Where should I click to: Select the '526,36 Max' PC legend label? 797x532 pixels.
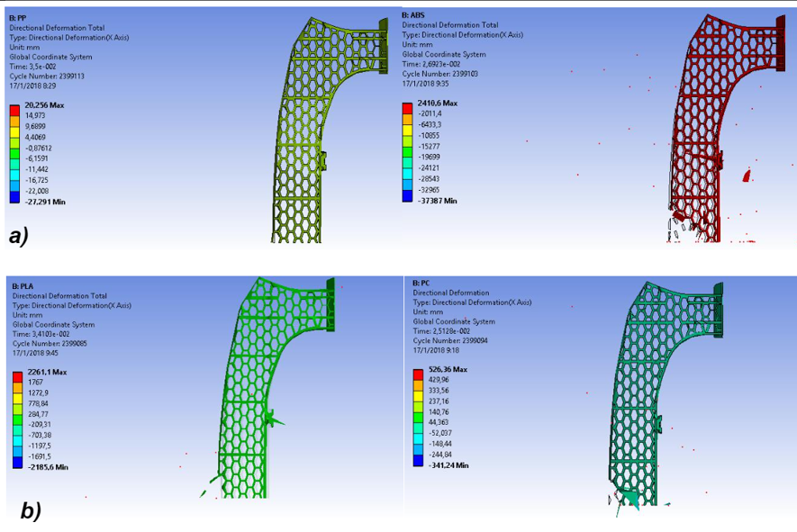tap(448, 369)
